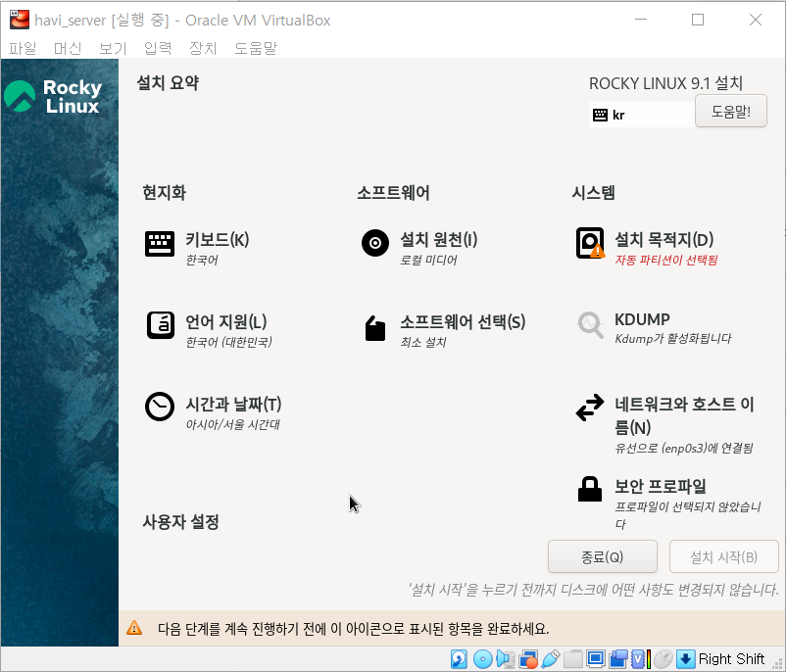
Task: Click the network adapter status icon
Action: pyautogui.click(x=528, y=659)
